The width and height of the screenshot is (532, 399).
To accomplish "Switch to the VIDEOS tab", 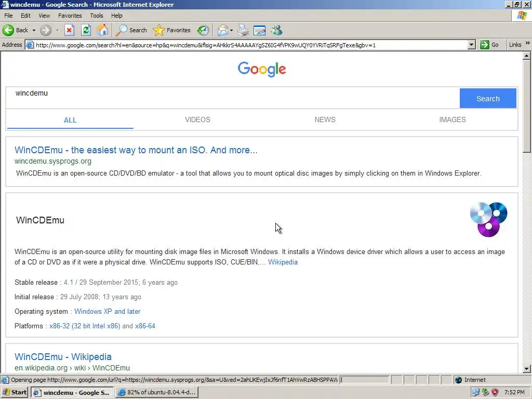I will (197, 120).
